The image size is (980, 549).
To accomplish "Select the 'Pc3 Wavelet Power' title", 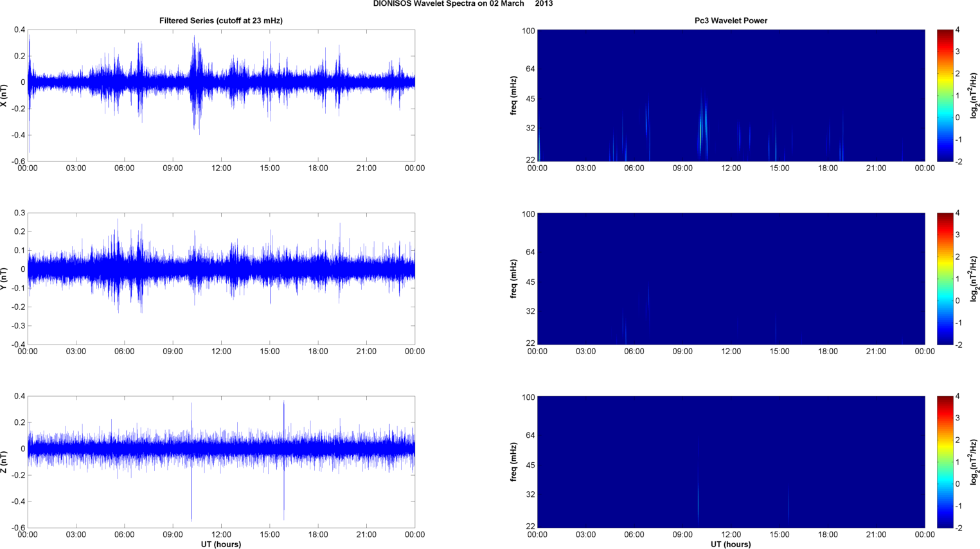I will [x=731, y=21].
